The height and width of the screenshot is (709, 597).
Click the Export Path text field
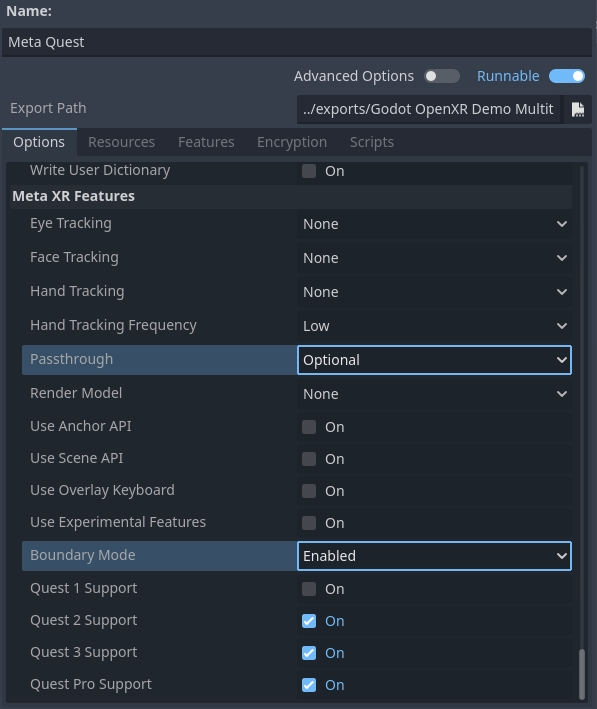[428, 109]
